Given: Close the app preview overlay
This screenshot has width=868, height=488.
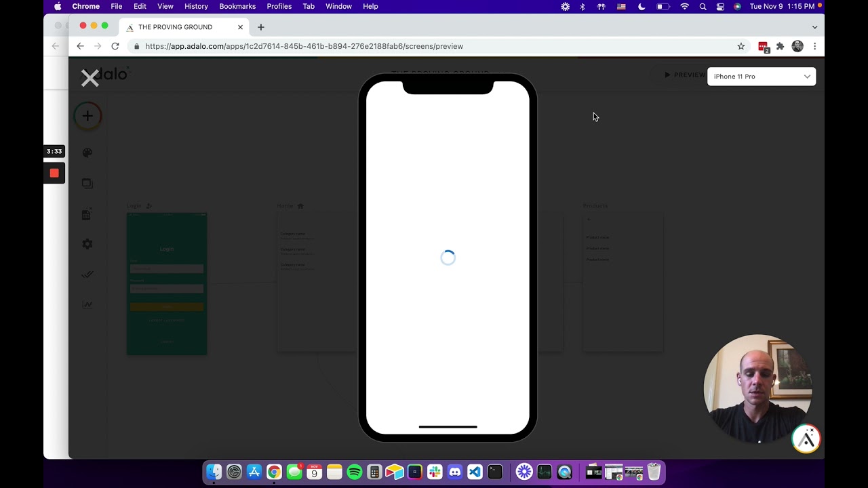Looking at the screenshot, I should click(x=90, y=79).
